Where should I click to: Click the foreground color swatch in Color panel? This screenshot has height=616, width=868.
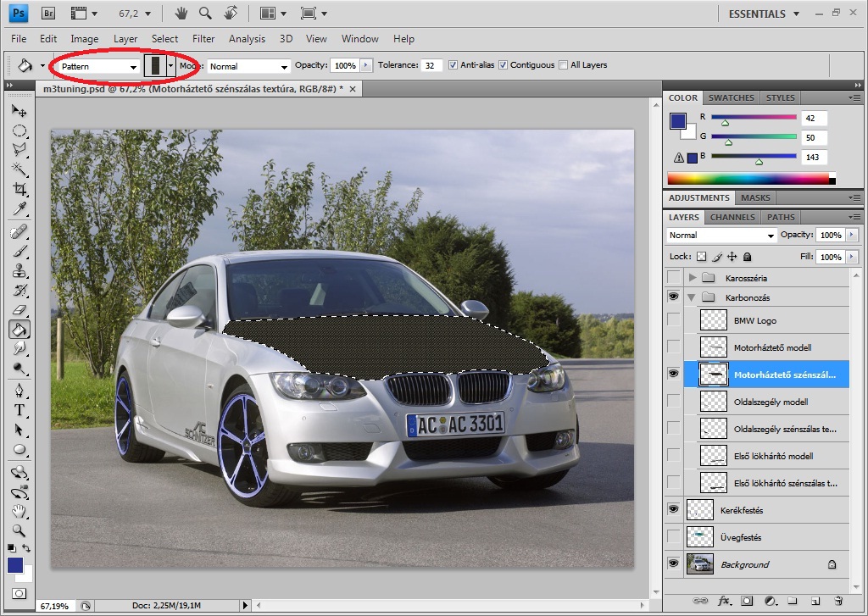point(677,120)
